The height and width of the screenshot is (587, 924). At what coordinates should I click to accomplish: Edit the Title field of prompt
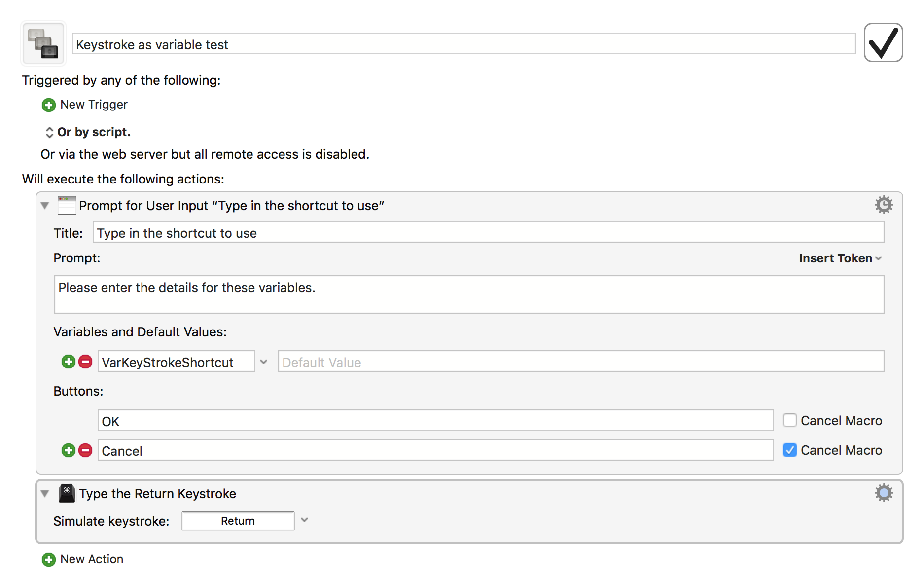488,232
